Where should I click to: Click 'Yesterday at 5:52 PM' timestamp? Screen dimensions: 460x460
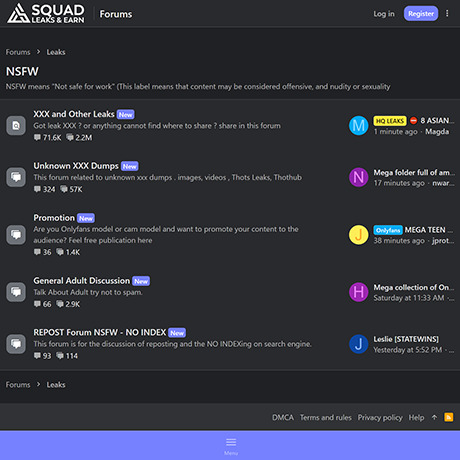tap(408, 350)
